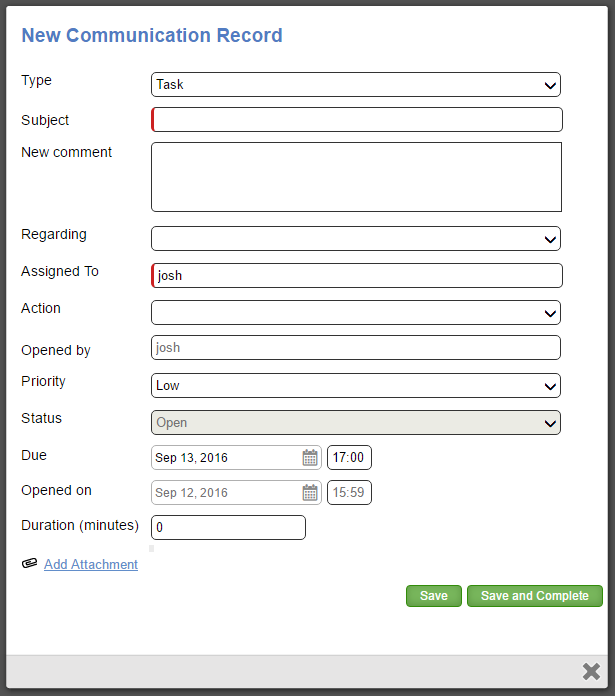This screenshot has width=615, height=696.
Task: Open the Status dropdown showing Open
Action: (355, 423)
